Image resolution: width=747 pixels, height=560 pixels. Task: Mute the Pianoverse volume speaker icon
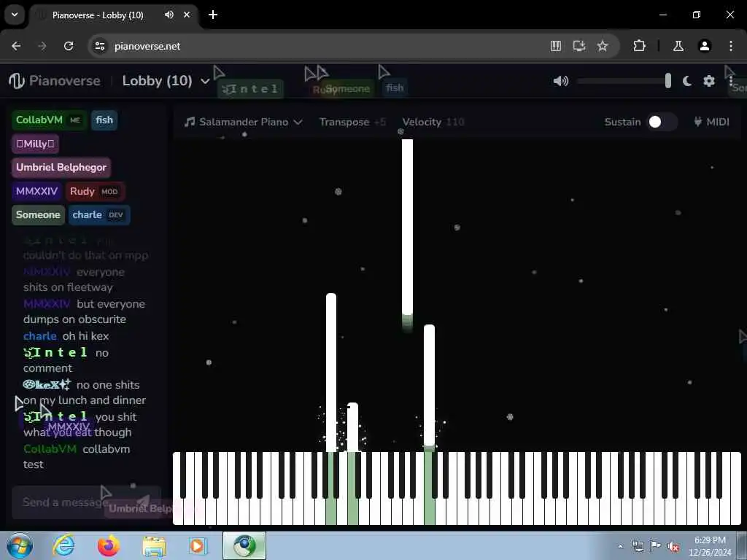point(561,81)
